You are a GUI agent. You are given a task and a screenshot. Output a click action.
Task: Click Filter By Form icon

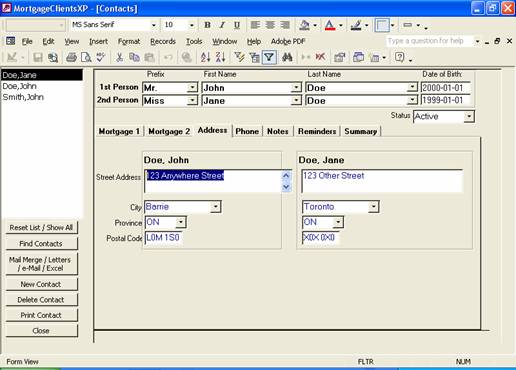click(x=254, y=57)
